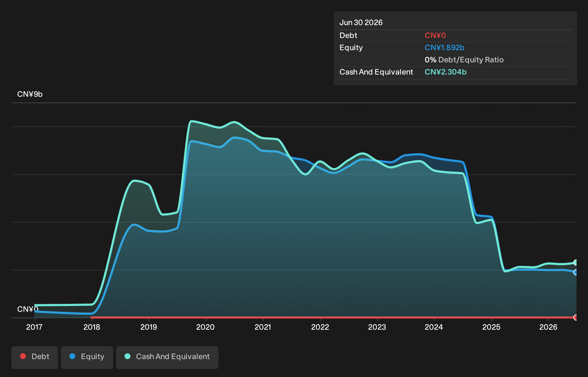Select the 2019 x-axis label
Image resolution: width=588 pixels, height=377 pixels.
pos(149,327)
